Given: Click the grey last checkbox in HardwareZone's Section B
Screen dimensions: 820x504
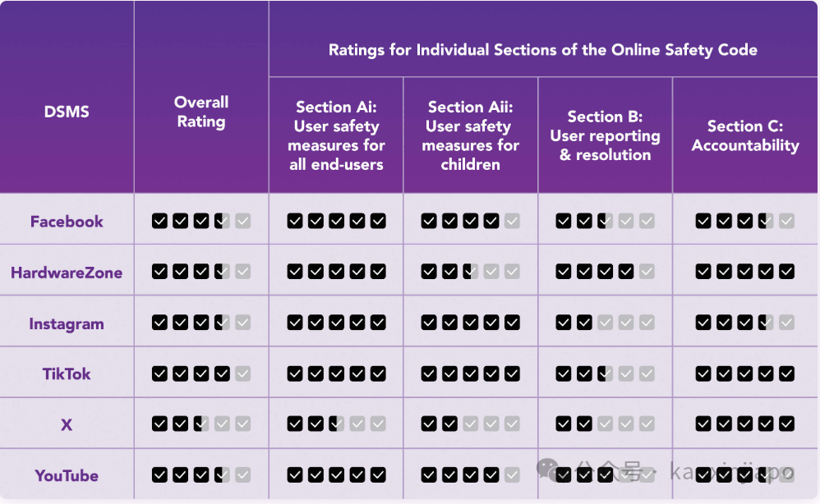Looking at the screenshot, I should click(x=647, y=271).
